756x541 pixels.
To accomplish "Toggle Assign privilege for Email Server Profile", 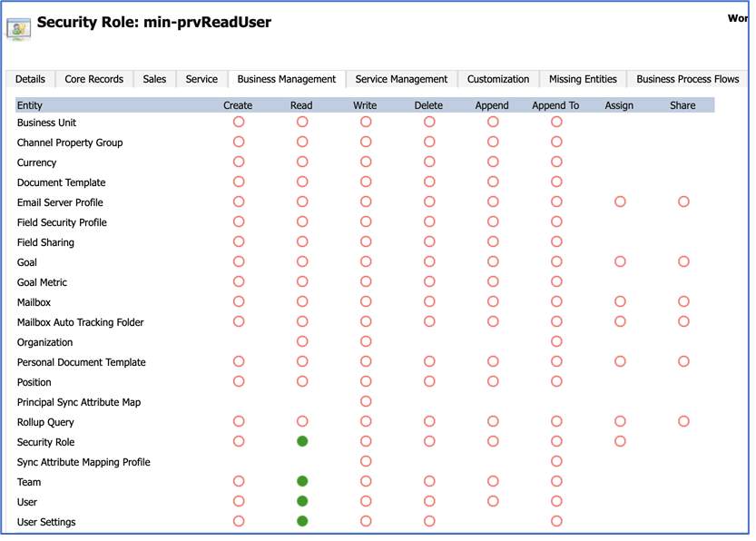I will [620, 202].
